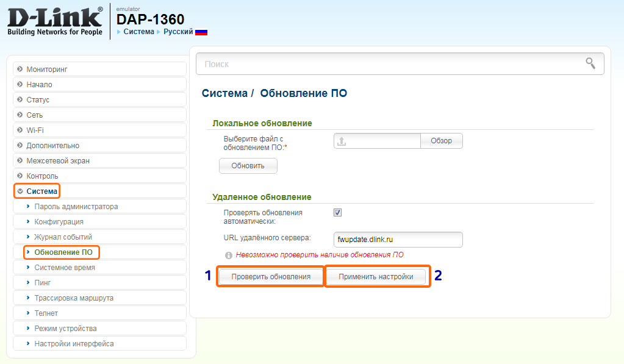Viewport: 624px width, 364px height.
Task: Click the Обновить button
Action: click(x=248, y=166)
